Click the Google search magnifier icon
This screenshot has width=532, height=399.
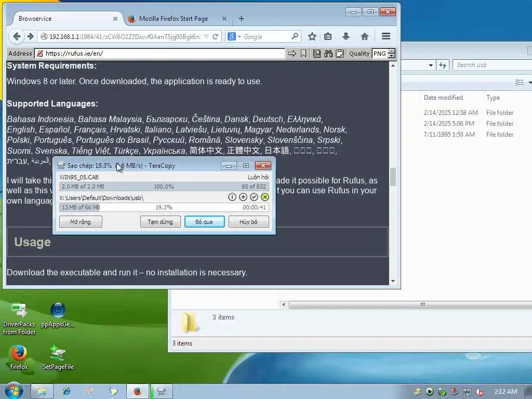pyautogui.click(x=295, y=36)
